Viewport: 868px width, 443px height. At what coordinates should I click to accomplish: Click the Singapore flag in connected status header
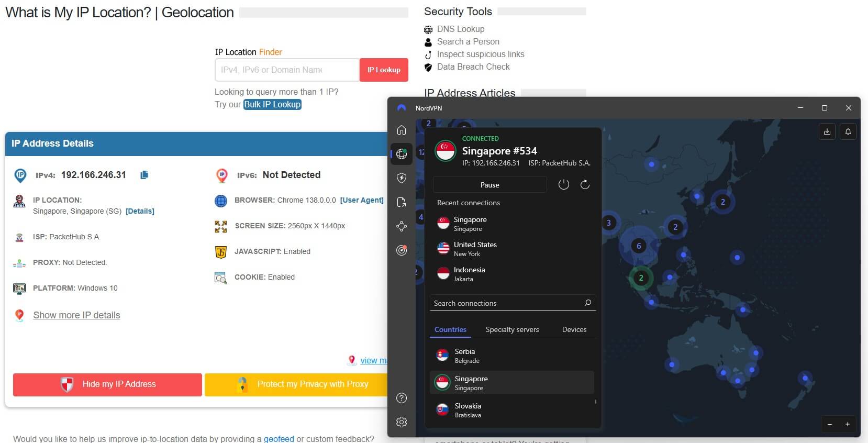[446, 151]
